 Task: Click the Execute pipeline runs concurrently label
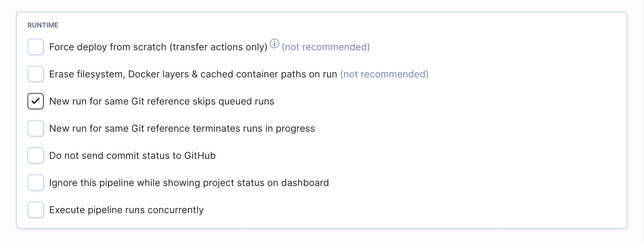tap(126, 210)
